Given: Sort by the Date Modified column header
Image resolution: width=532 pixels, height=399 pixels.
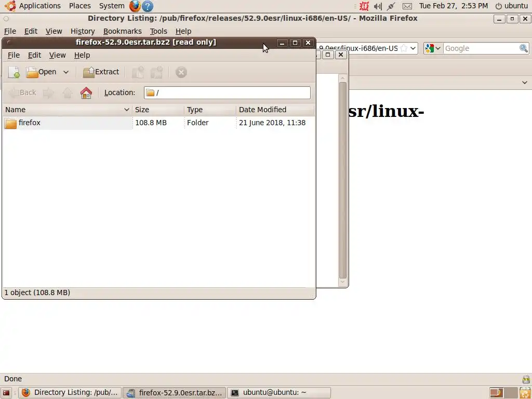Looking at the screenshot, I should [275, 110].
